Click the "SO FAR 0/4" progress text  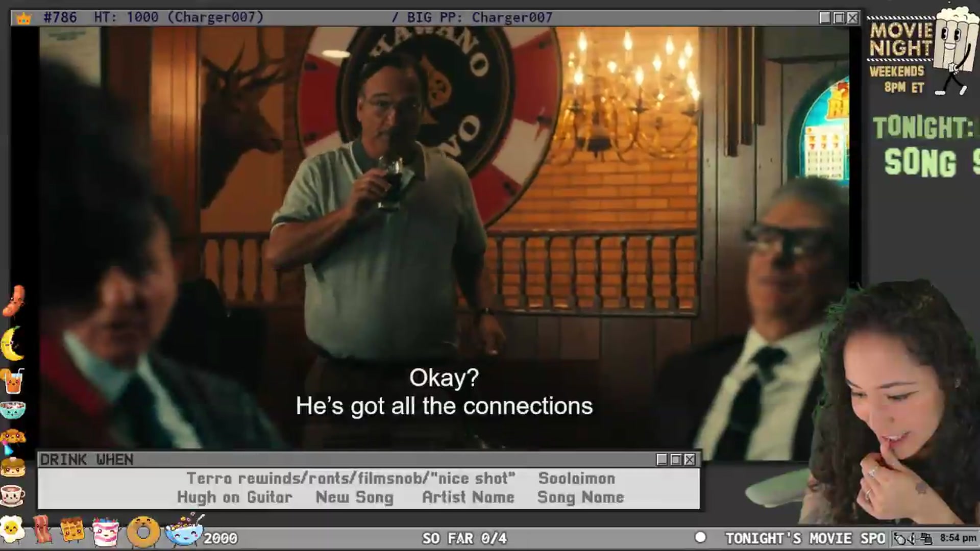coord(464,538)
